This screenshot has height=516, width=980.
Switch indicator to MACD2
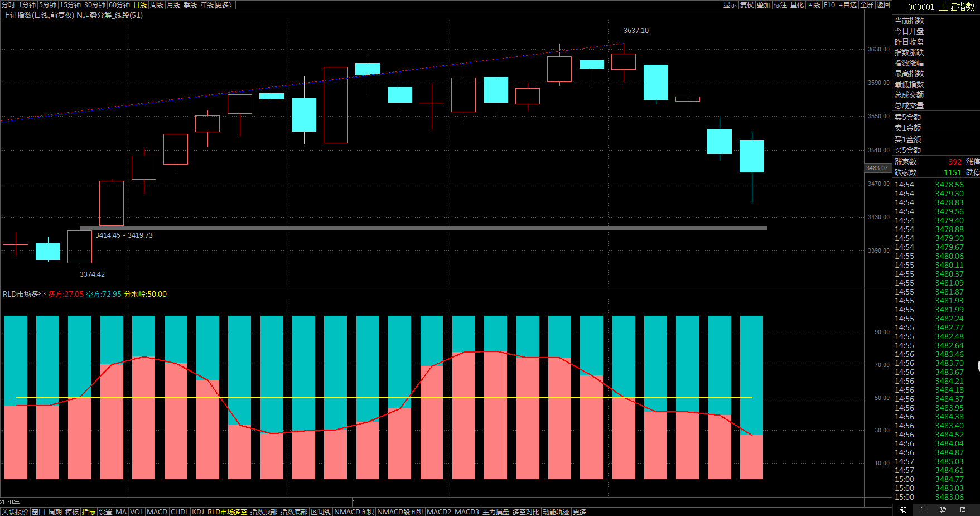point(439,512)
